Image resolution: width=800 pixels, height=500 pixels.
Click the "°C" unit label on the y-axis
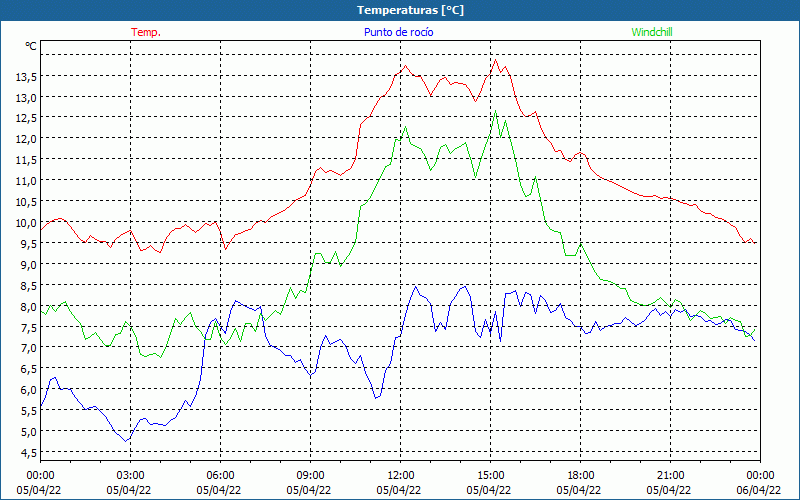tap(31, 46)
